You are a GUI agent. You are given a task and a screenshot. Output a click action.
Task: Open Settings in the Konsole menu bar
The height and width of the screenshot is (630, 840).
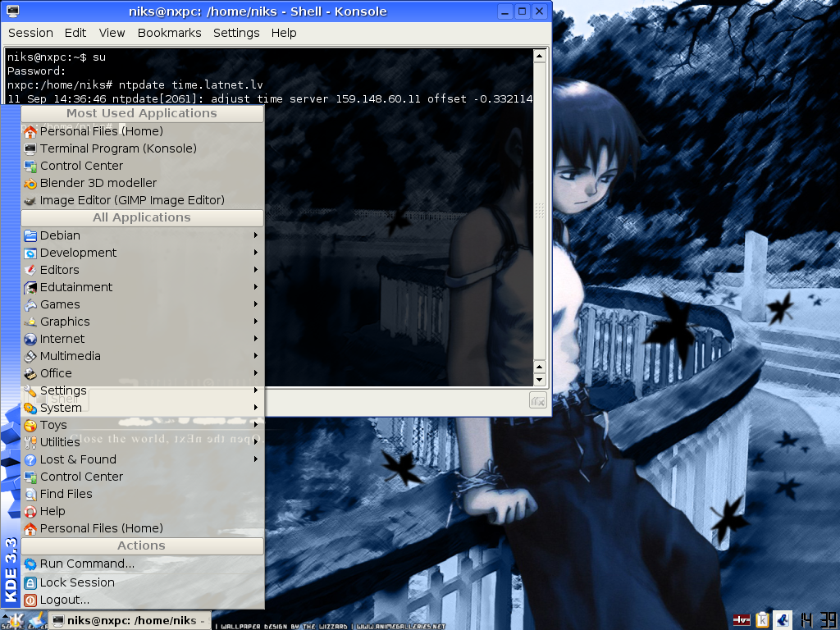(x=236, y=33)
